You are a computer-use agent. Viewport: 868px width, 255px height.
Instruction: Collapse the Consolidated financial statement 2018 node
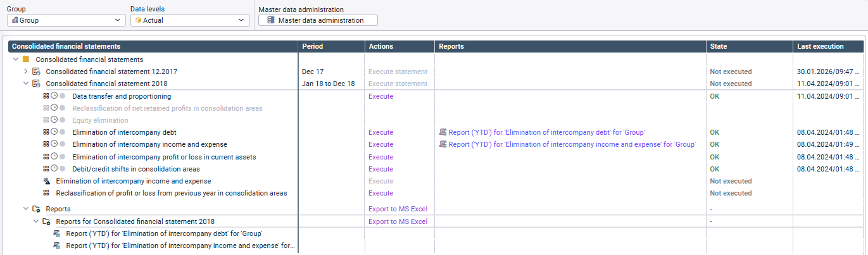point(26,84)
